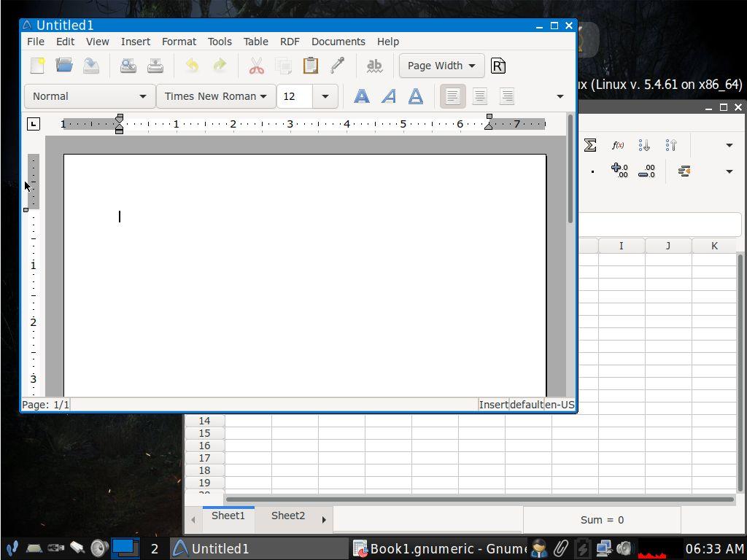The image size is (747, 560).
Task: Click the New document icon in AbiWord
Action: coord(37,66)
